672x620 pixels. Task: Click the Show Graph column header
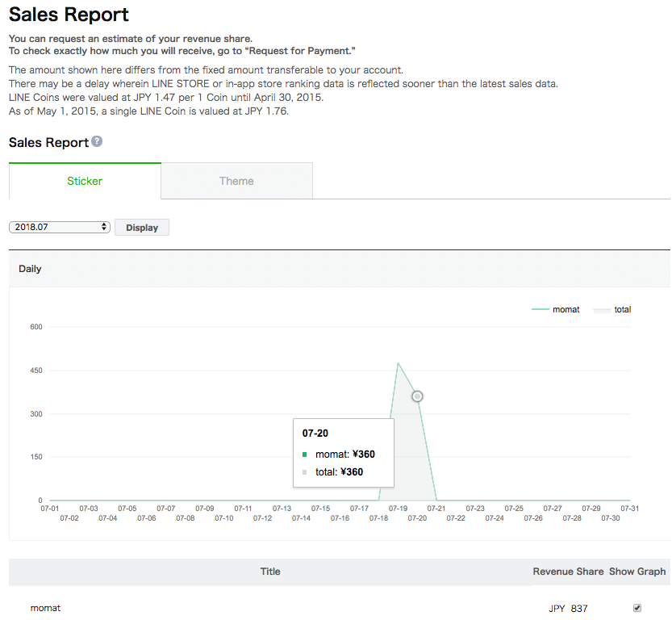[x=637, y=572]
